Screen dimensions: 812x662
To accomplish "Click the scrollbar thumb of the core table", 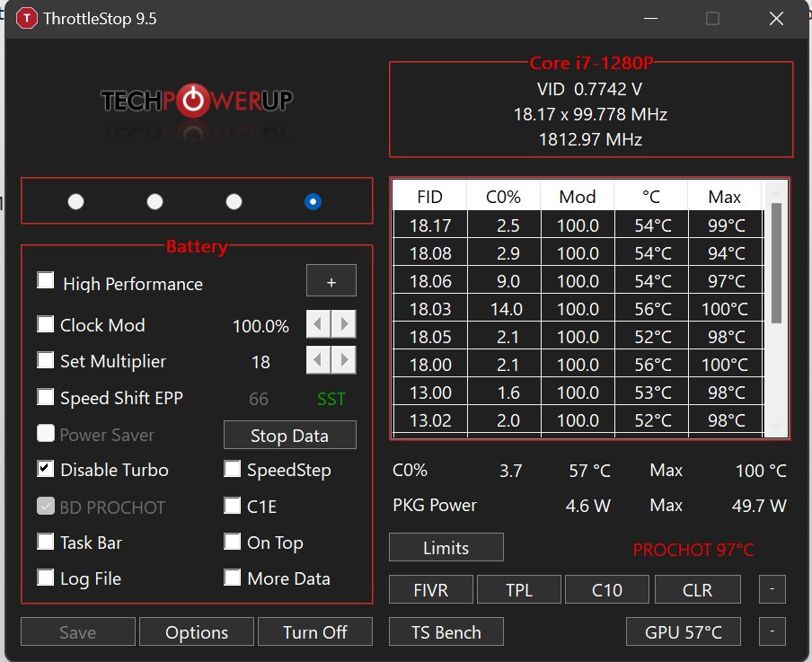I will (x=776, y=263).
